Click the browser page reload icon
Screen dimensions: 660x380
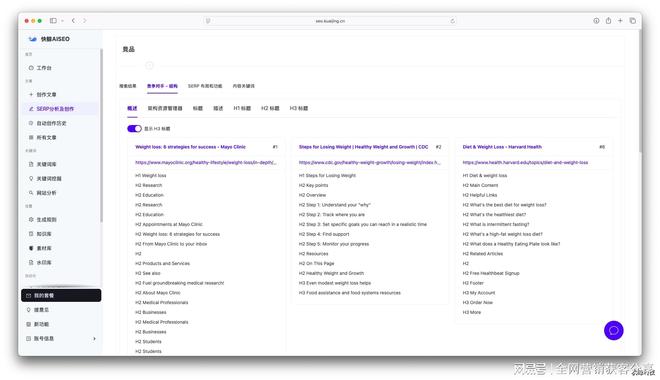(x=452, y=21)
